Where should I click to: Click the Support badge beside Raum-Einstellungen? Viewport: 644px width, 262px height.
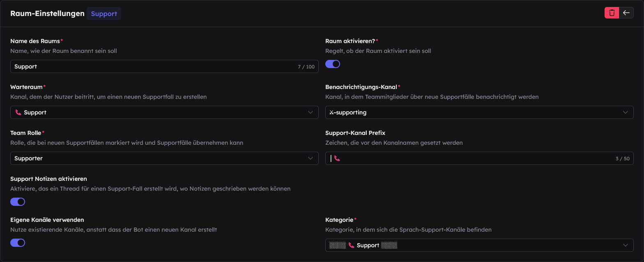[x=104, y=14]
